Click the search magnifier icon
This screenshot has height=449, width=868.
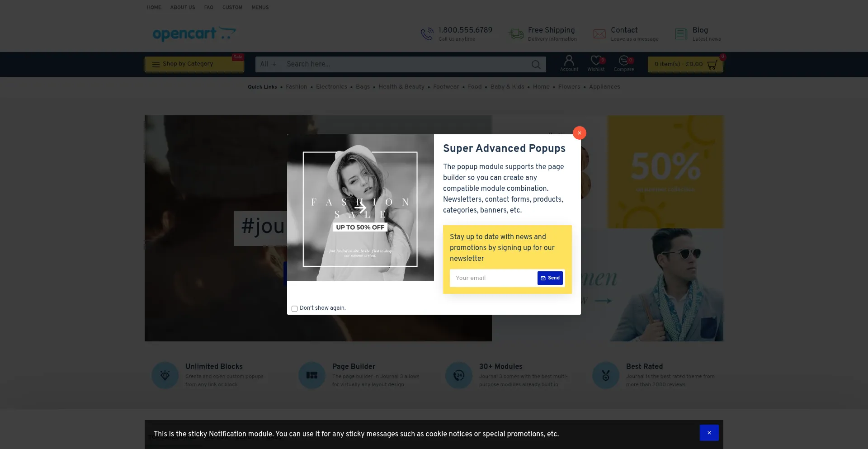(536, 65)
